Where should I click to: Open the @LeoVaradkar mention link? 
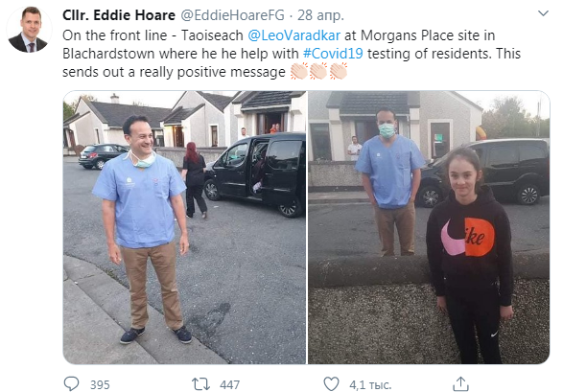pos(294,35)
